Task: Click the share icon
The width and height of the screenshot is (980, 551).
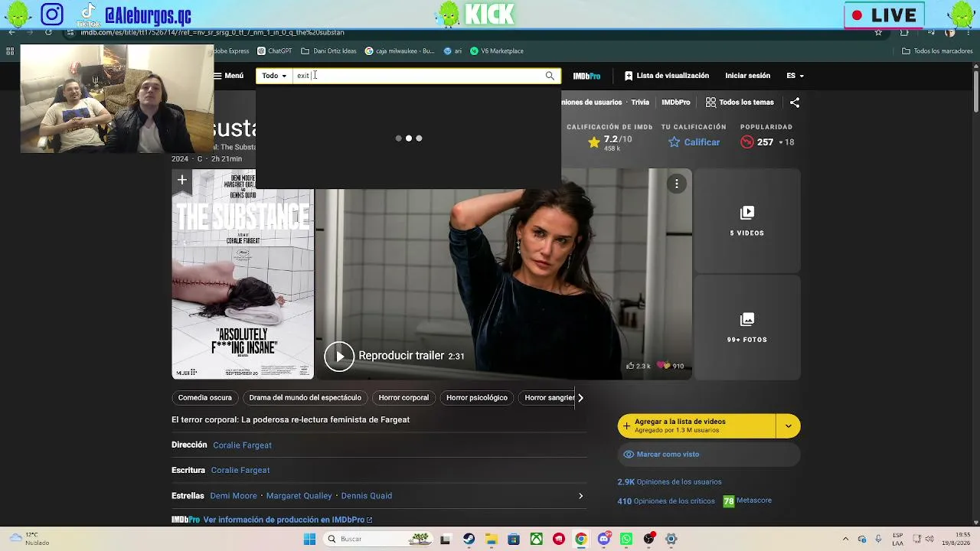Action: (x=795, y=102)
